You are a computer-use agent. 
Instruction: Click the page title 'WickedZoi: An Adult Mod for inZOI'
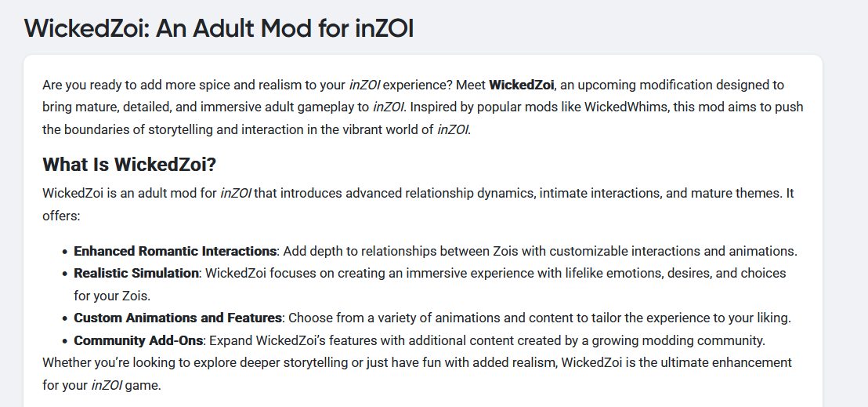219,28
